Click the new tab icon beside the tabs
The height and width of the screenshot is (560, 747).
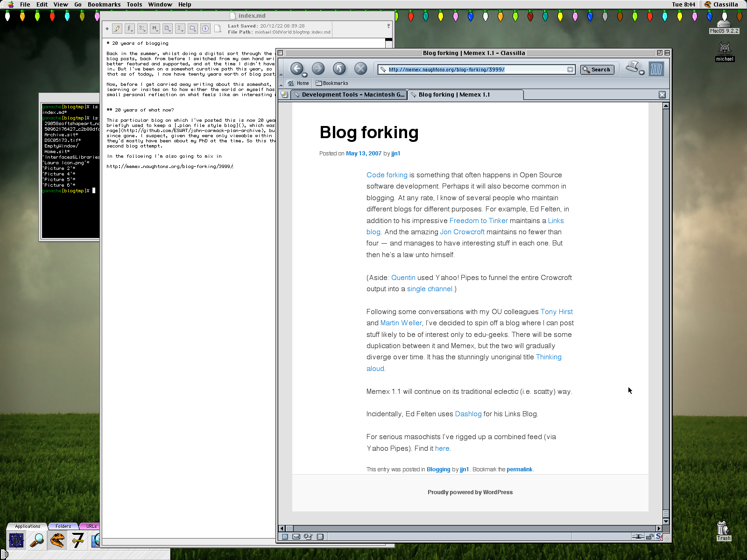[284, 94]
